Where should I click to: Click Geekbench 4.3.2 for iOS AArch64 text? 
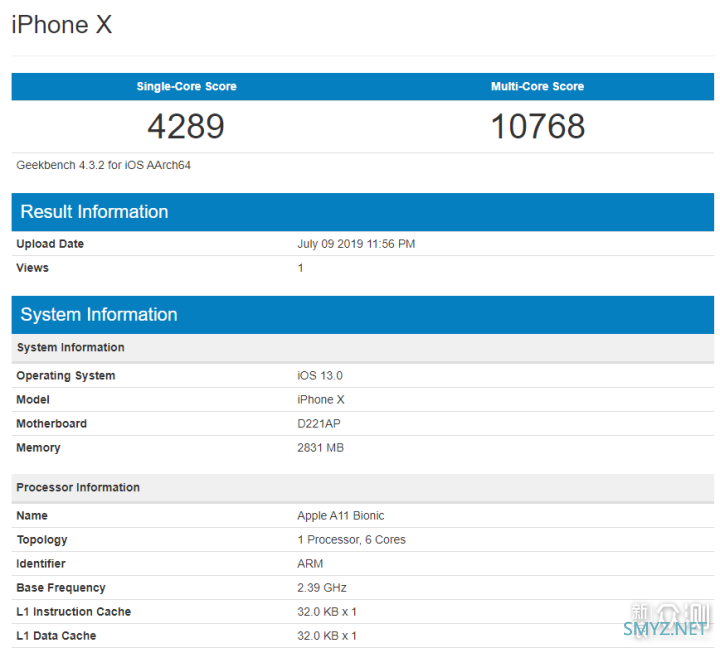(x=103, y=165)
